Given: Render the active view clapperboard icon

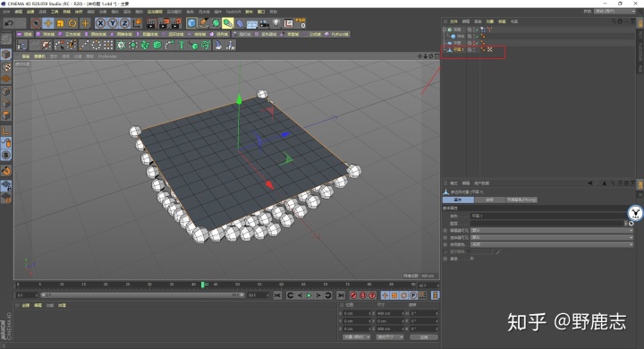Looking at the screenshot, I should click(151, 23).
